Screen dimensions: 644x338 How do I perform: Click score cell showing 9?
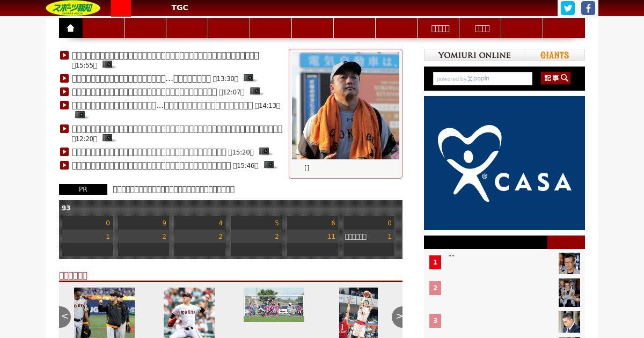pyautogui.click(x=143, y=223)
